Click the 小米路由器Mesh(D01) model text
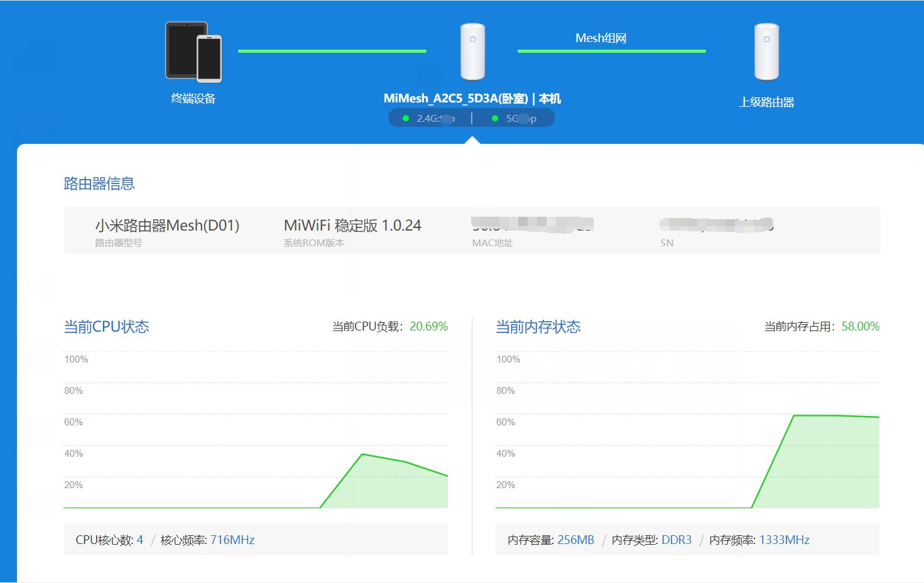The height and width of the screenshot is (583, 924). (167, 226)
